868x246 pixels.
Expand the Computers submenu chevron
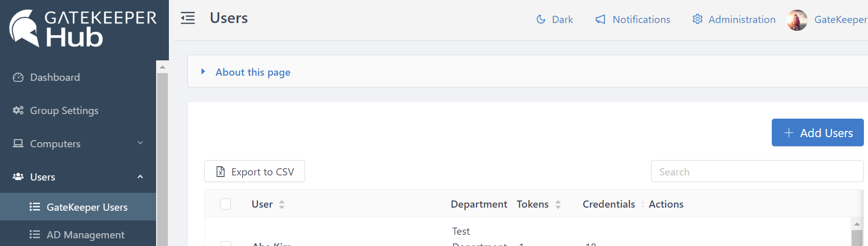click(140, 143)
